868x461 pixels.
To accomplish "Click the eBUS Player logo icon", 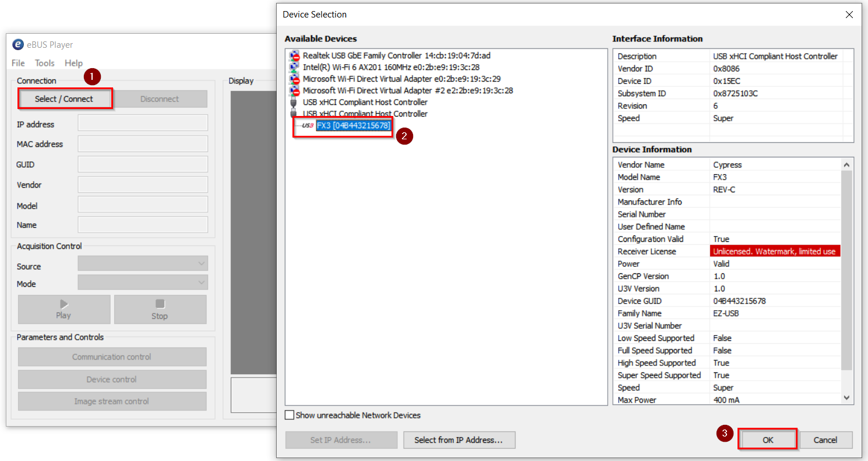I will 18,45.
